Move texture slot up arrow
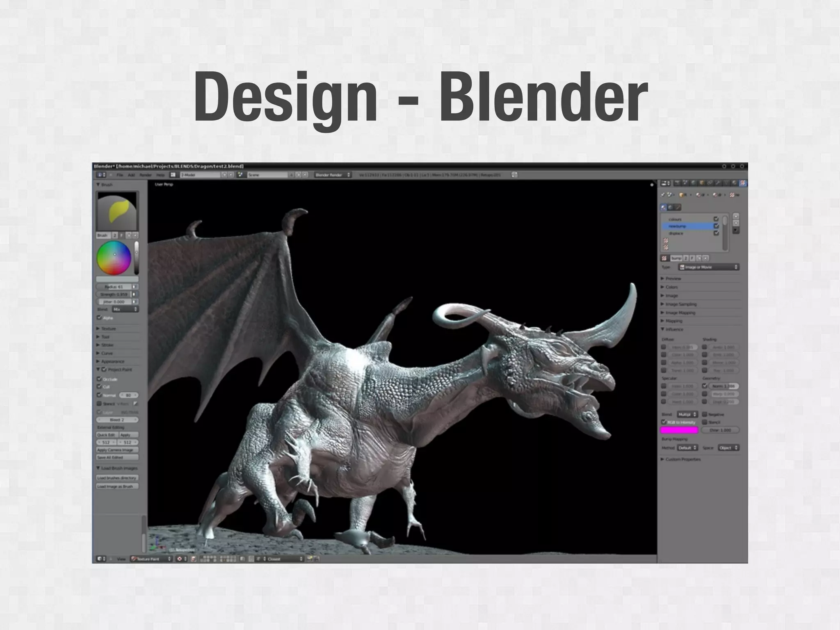840x630 pixels. click(736, 216)
